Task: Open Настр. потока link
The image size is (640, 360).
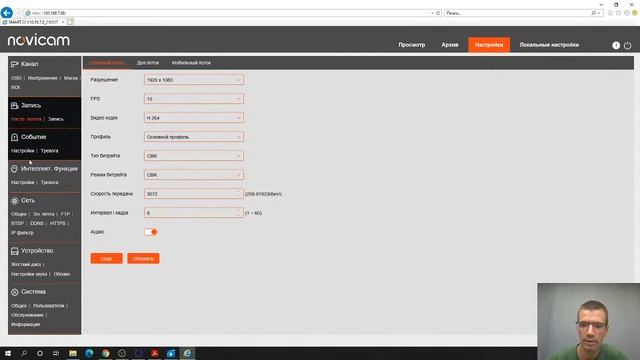Action: click(27, 119)
